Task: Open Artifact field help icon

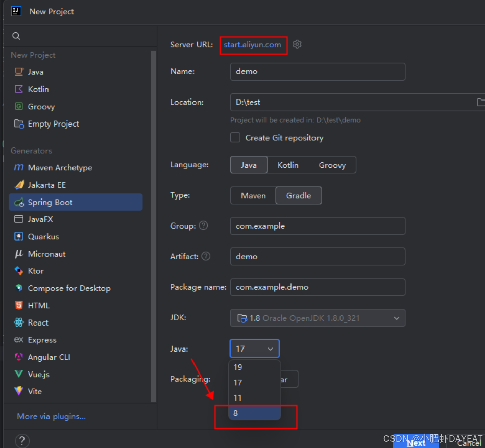Action: coord(206,256)
